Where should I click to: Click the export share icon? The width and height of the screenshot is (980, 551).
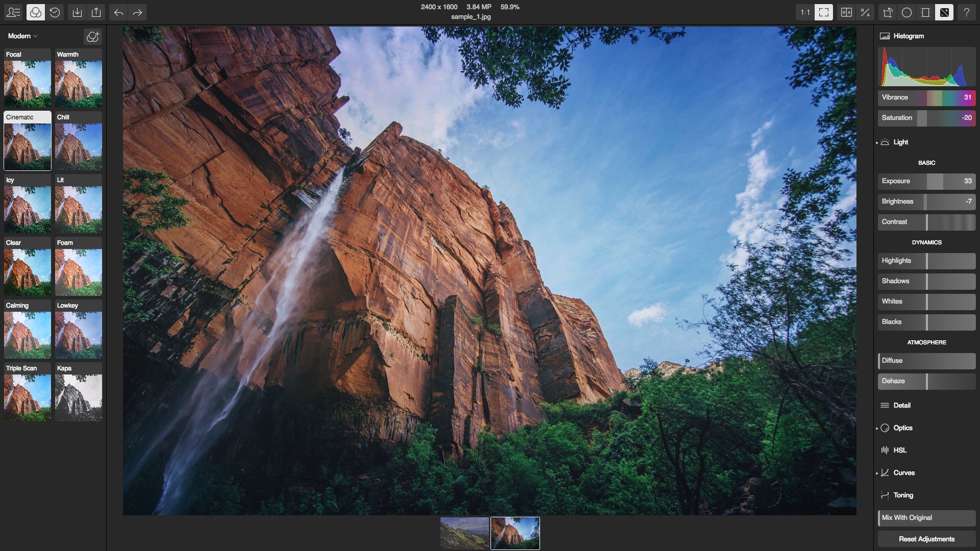(96, 12)
